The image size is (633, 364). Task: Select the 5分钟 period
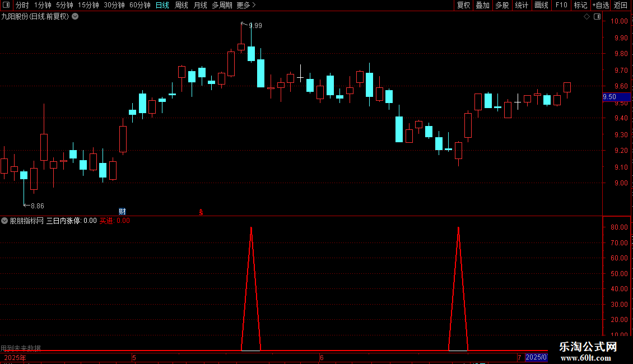click(x=64, y=5)
